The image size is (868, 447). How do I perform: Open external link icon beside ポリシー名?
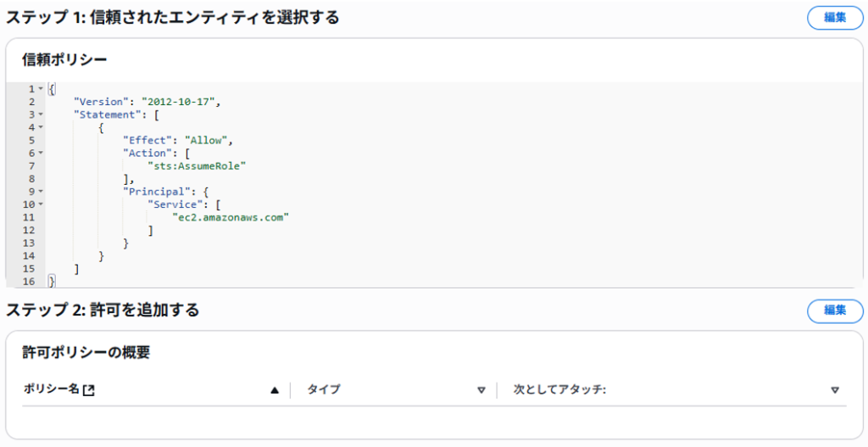[88, 390]
